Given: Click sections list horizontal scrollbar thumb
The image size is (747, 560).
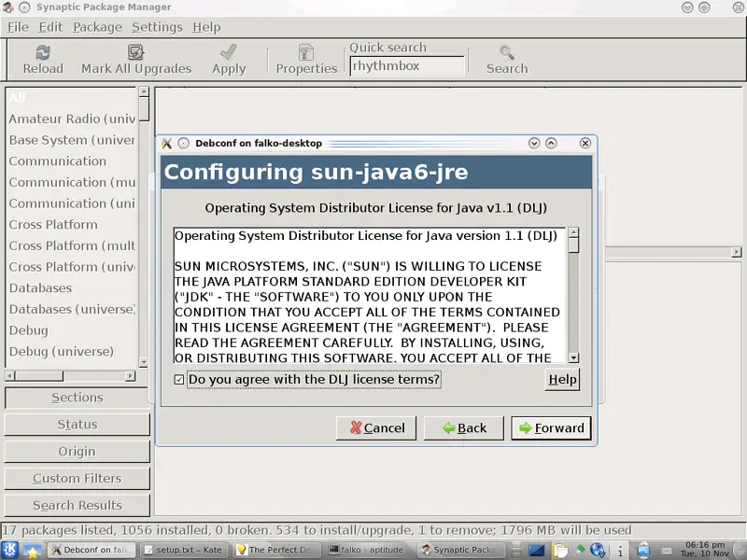Looking at the screenshot, I should tap(39, 376).
